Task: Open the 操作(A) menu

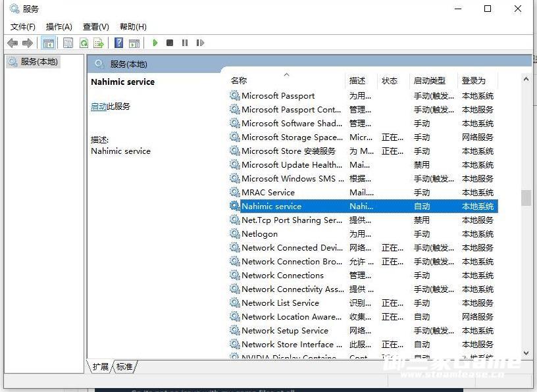Action: click(x=59, y=27)
